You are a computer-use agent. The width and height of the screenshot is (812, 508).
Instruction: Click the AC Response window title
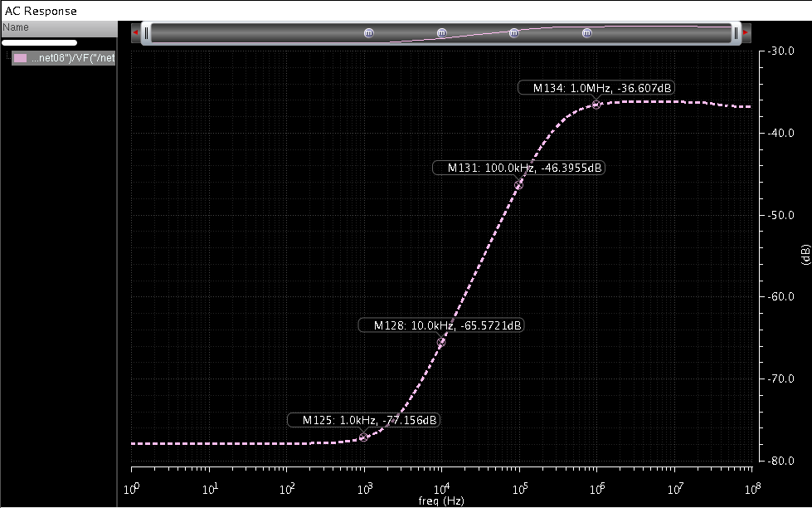[41, 11]
